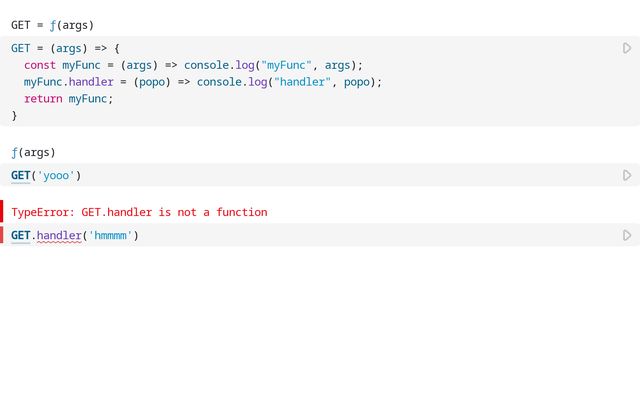This screenshot has height=400, width=640.
Task: Click the 'GET = ƒ(args)' output
Action: (x=52, y=24)
